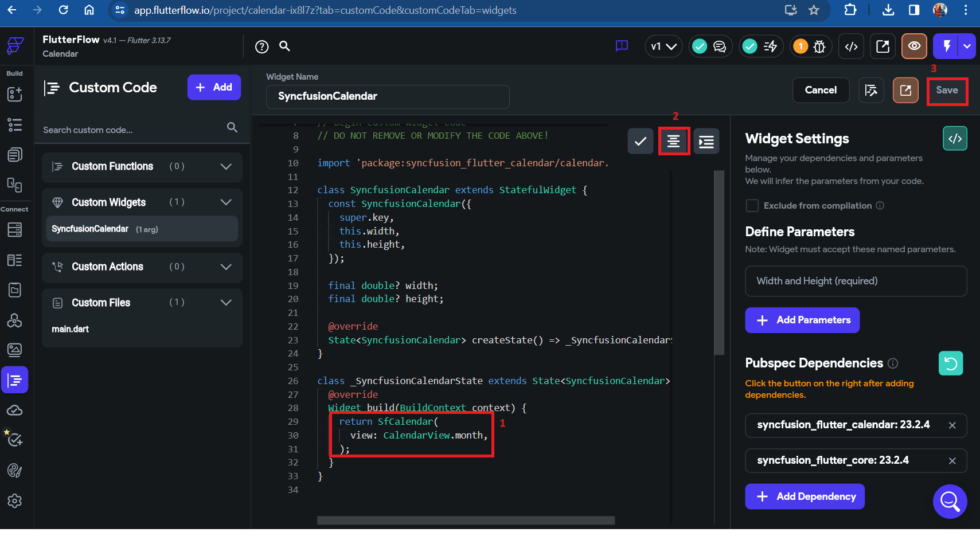The image size is (980, 540).
Task: Click the orange open editor icon
Action: click(x=905, y=90)
